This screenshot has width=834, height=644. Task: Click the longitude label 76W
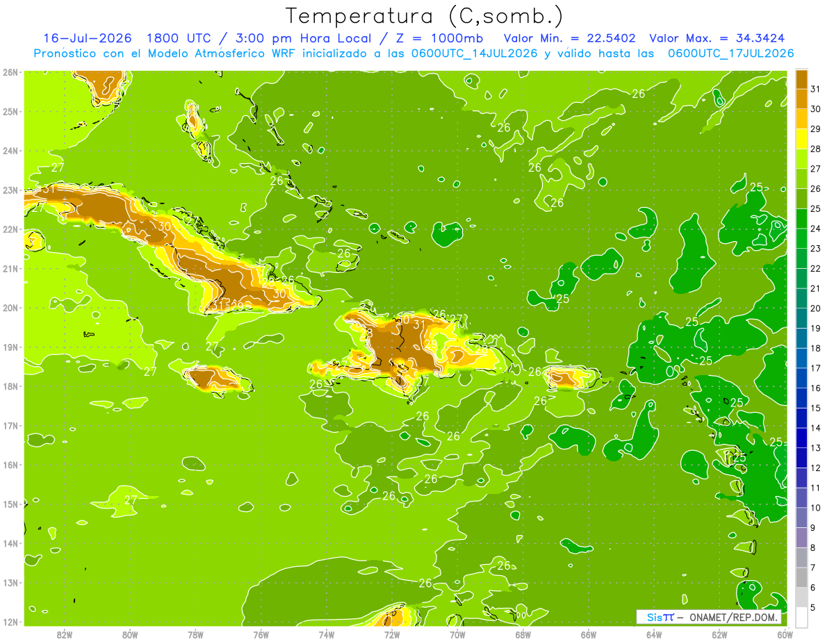[261, 634]
